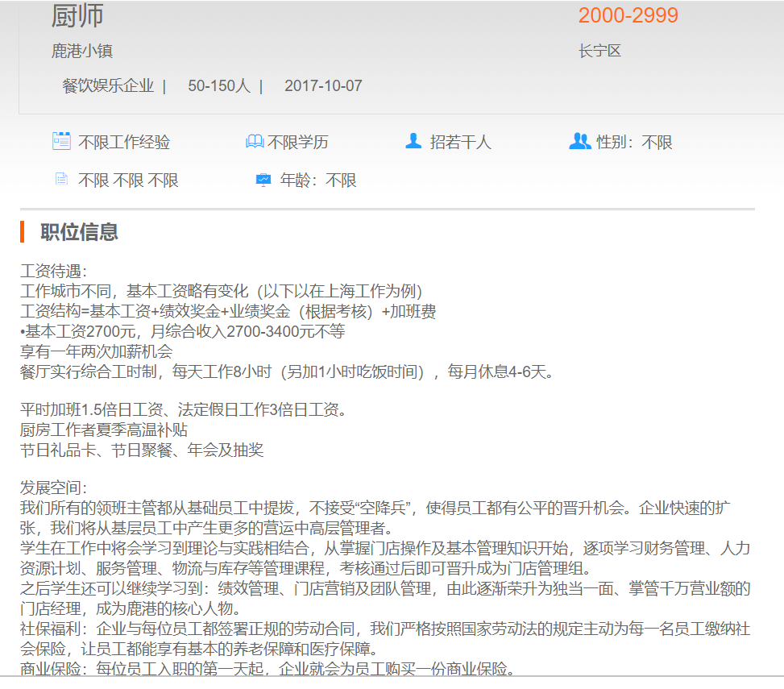Click the company size 50-150人
Image resolution: width=784 pixels, height=689 pixels.
point(219,85)
